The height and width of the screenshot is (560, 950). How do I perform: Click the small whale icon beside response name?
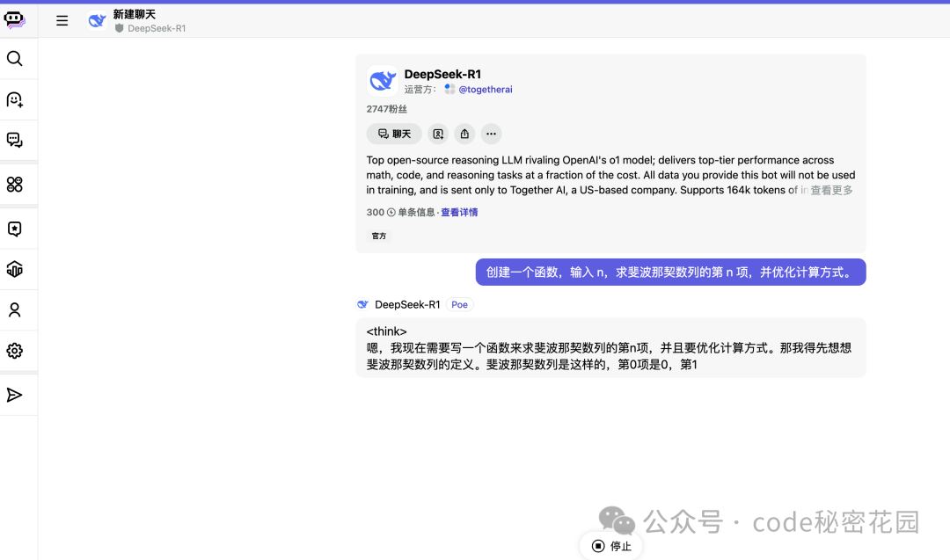click(362, 304)
